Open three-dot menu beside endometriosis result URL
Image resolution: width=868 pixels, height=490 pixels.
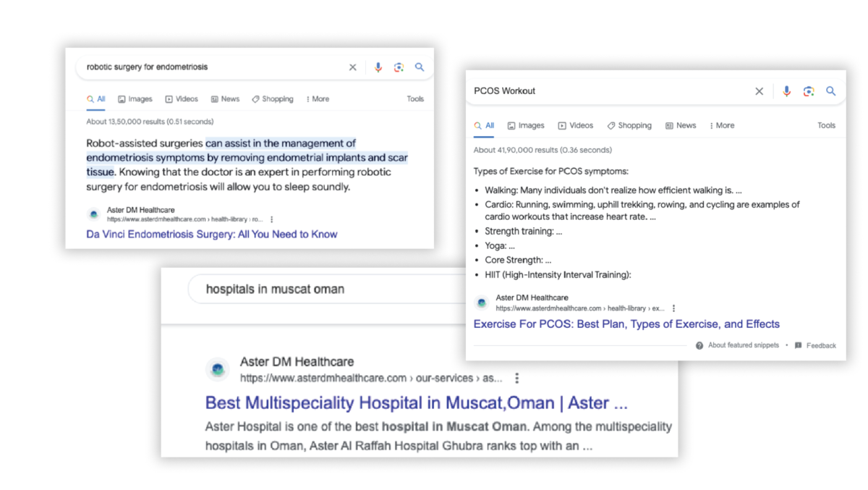click(x=272, y=219)
